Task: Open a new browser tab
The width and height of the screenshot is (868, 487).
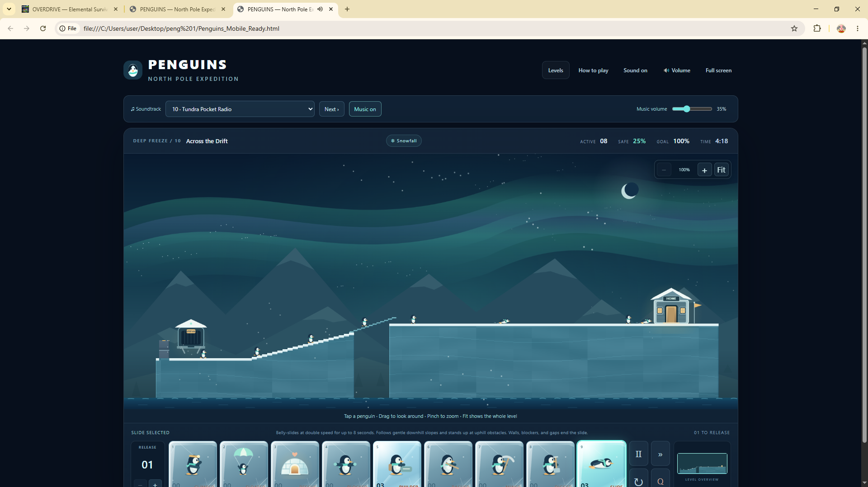Action: pos(347,9)
